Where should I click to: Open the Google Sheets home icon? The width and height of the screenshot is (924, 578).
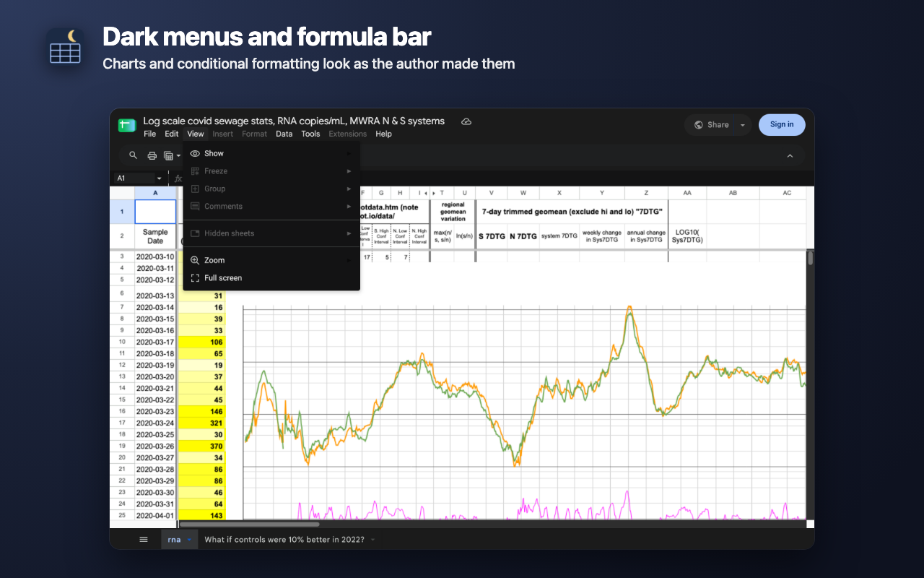[127, 125]
